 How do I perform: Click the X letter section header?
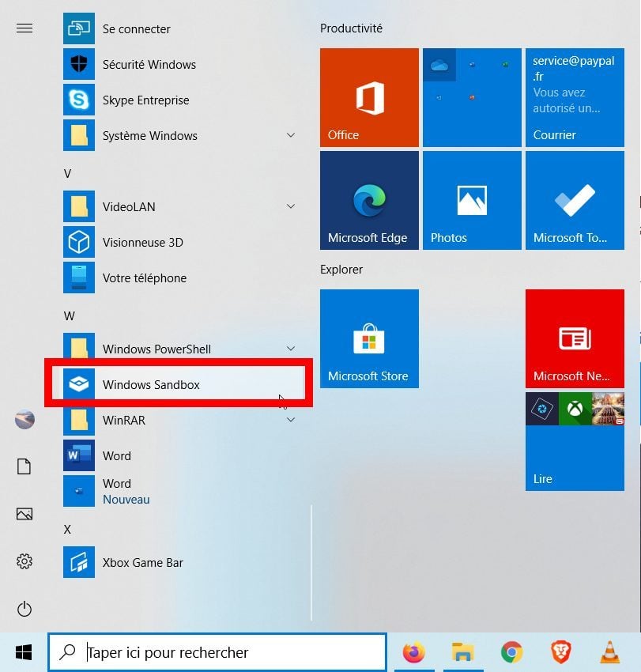(67, 529)
